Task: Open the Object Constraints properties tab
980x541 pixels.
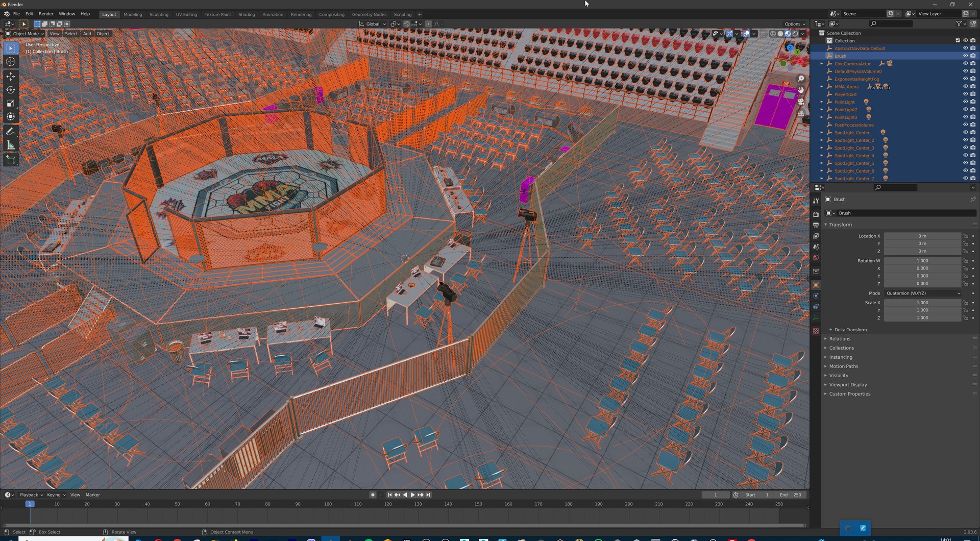Action: tap(816, 307)
